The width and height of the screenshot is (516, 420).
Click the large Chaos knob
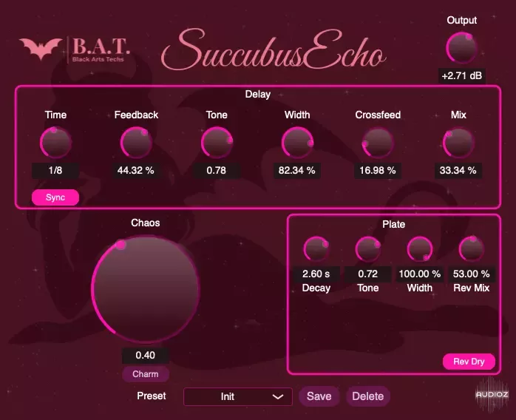click(x=146, y=289)
